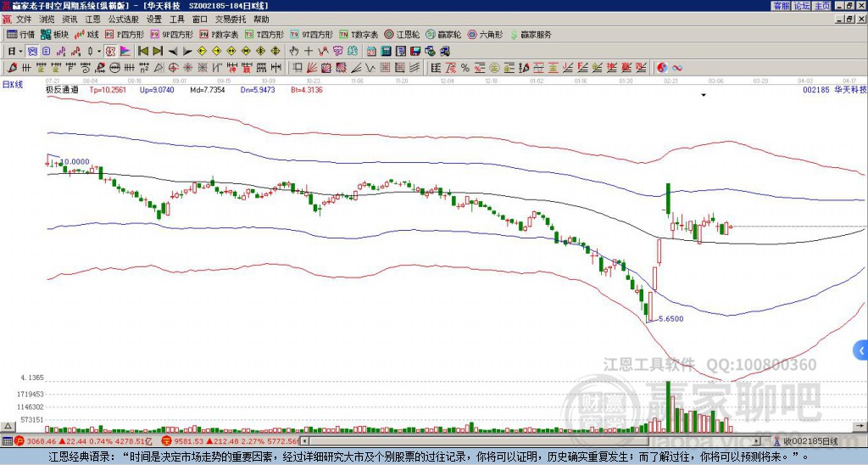Step left with black arrow icon

coord(173,52)
